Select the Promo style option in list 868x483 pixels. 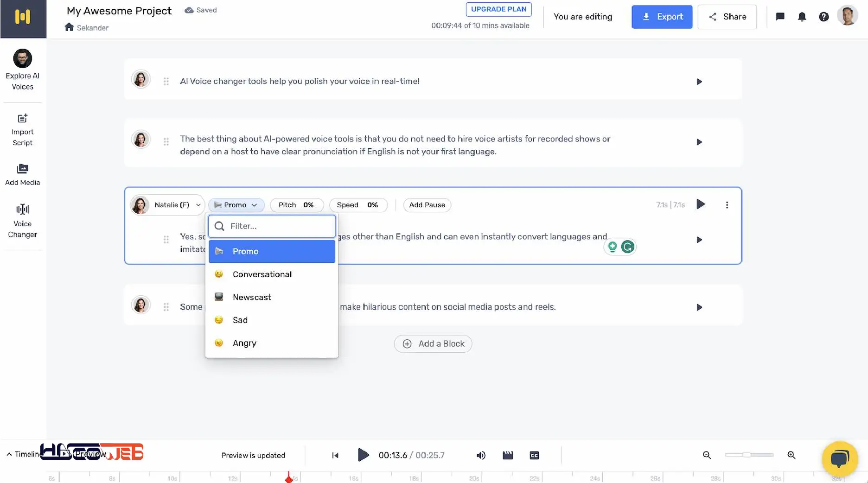pyautogui.click(x=272, y=251)
